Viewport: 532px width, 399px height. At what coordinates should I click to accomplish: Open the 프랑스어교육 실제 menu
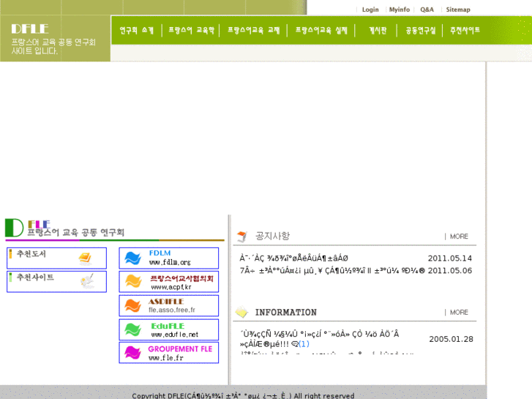pos(321,31)
